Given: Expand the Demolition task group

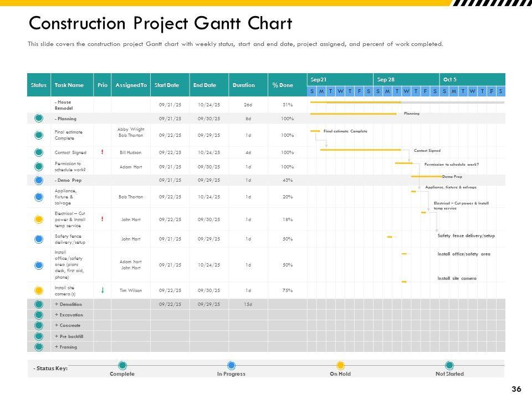Looking at the screenshot, I should pyautogui.click(x=57, y=304).
